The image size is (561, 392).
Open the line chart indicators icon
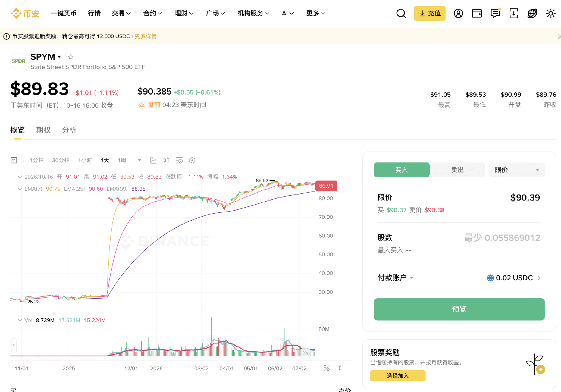click(153, 160)
